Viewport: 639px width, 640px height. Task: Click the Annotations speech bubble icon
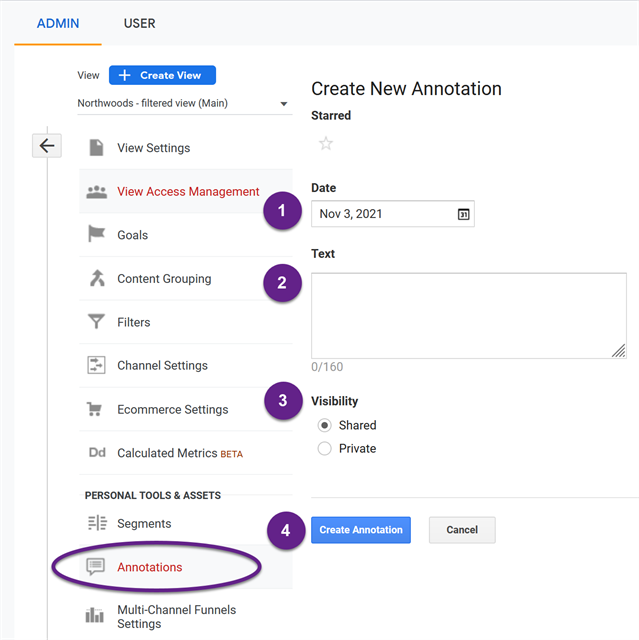point(95,567)
